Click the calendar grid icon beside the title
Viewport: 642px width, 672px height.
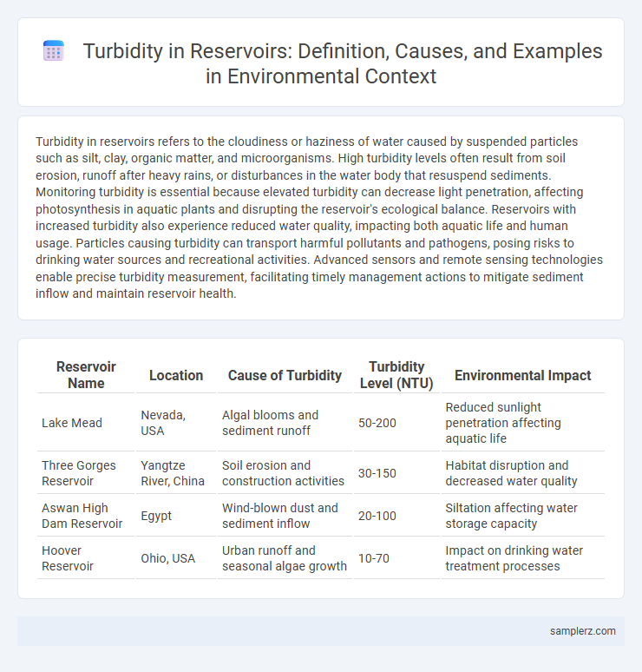(54, 51)
